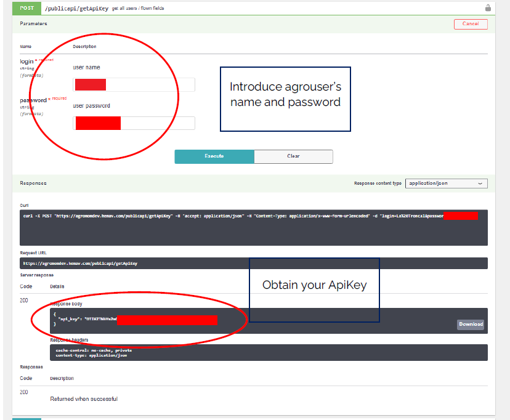Collapse the POST /publicapi/getApiKey operation
This screenshot has height=420, width=510.
pos(254,8)
